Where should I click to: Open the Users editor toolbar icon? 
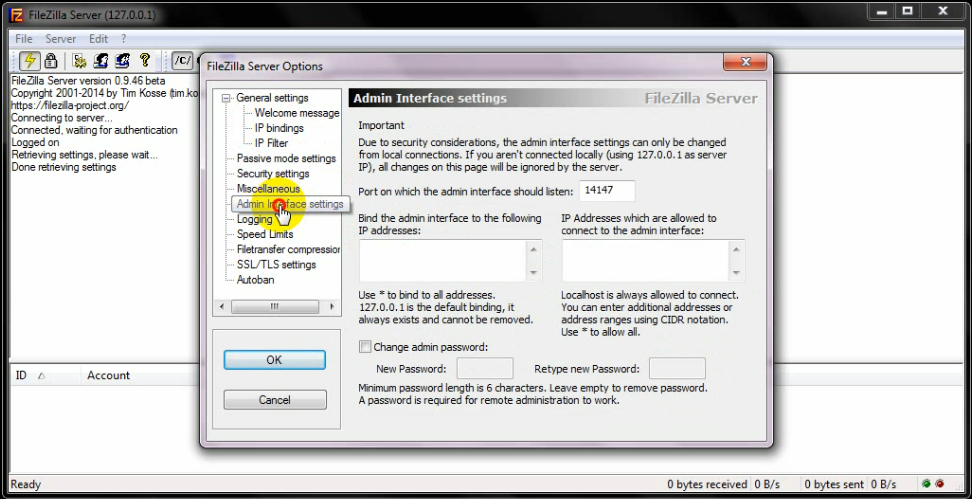coord(101,60)
